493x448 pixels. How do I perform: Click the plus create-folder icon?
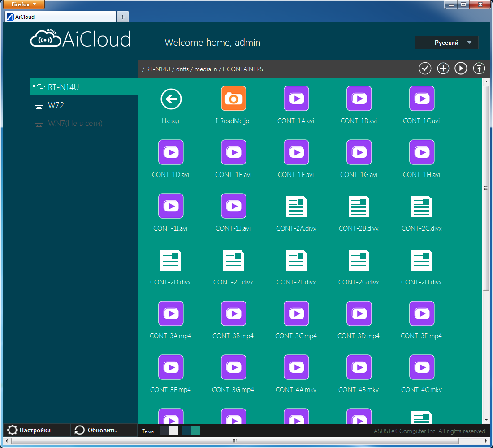pyautogui.click(x=443, y=68)
